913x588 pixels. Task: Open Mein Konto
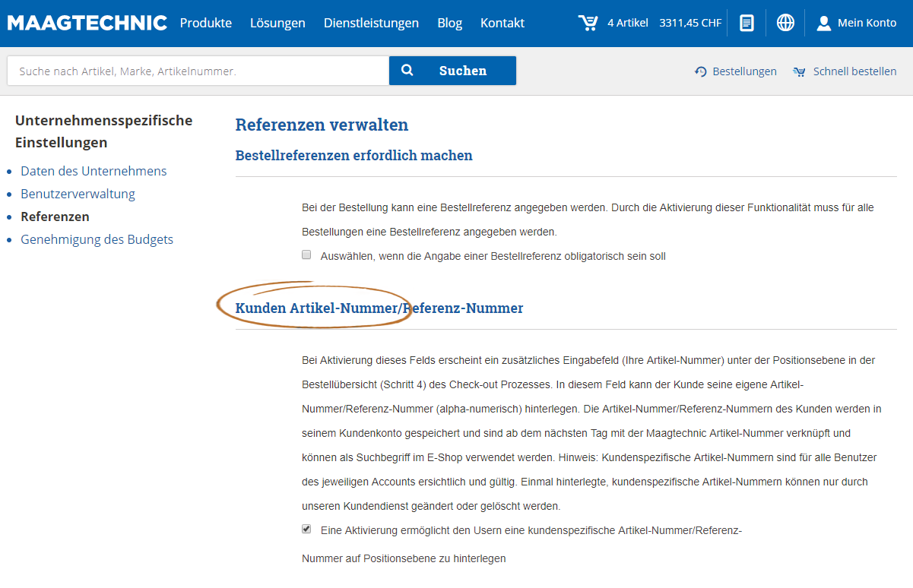tap(867, 23)
